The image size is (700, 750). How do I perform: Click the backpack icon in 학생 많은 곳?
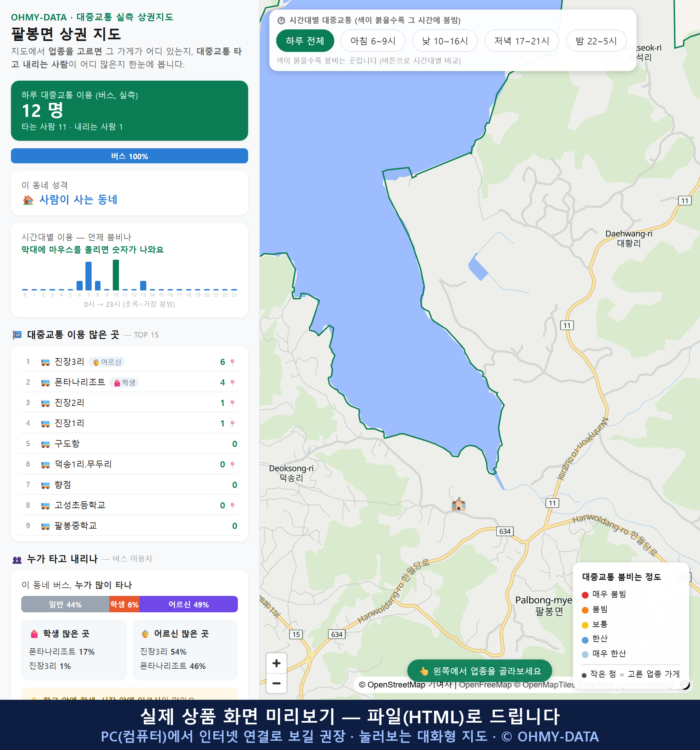tap(34, 634)
